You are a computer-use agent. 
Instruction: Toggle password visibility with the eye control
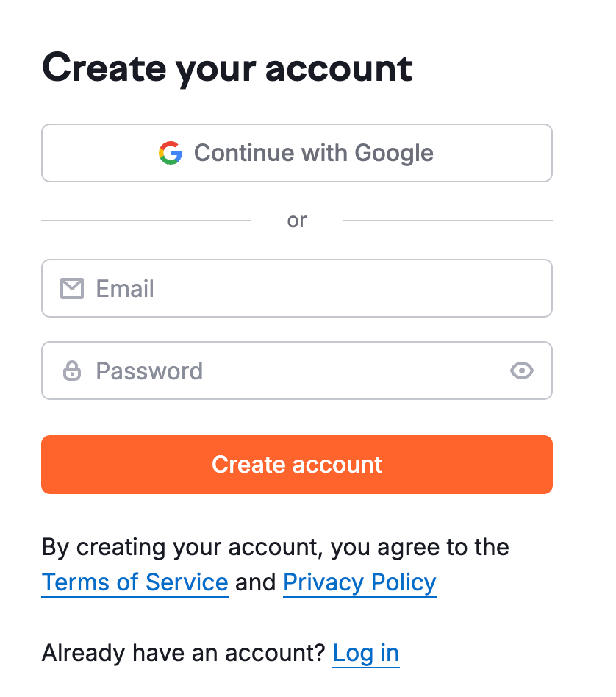(x=522, y=371)
